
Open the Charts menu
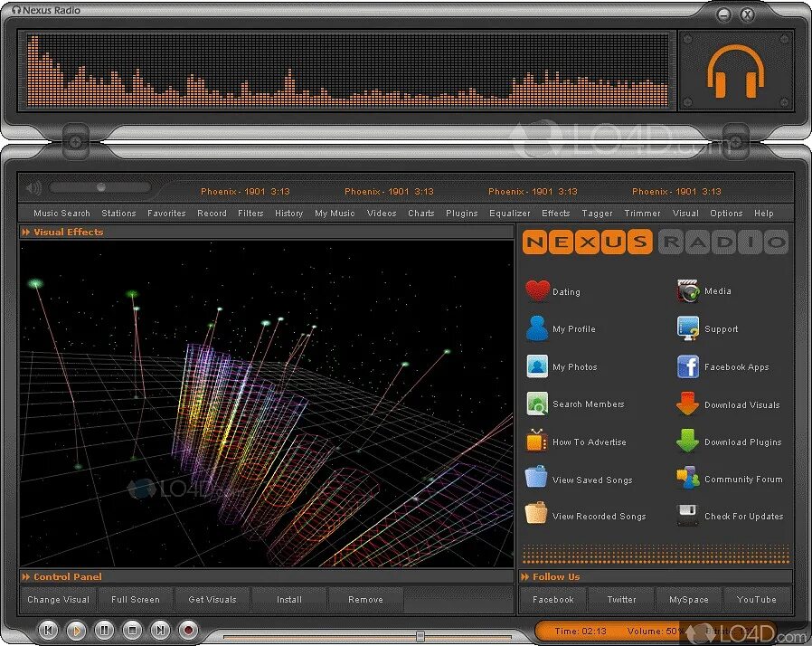tap(421, 213)
